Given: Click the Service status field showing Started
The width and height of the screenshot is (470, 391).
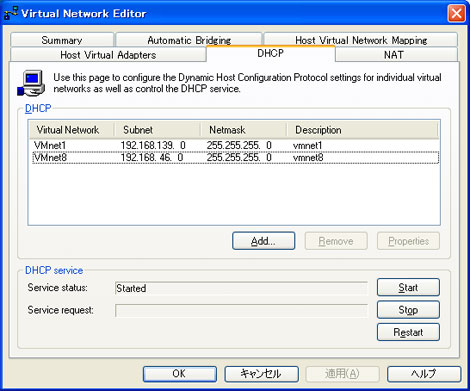Looking at the screenshot, I should pyautogui.click(x=241, y=288).
